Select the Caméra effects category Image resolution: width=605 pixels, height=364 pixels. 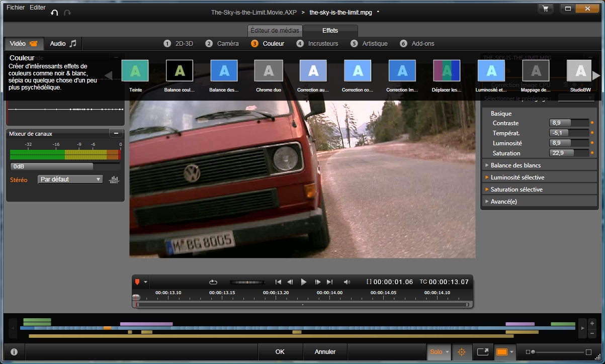(222, 44)
